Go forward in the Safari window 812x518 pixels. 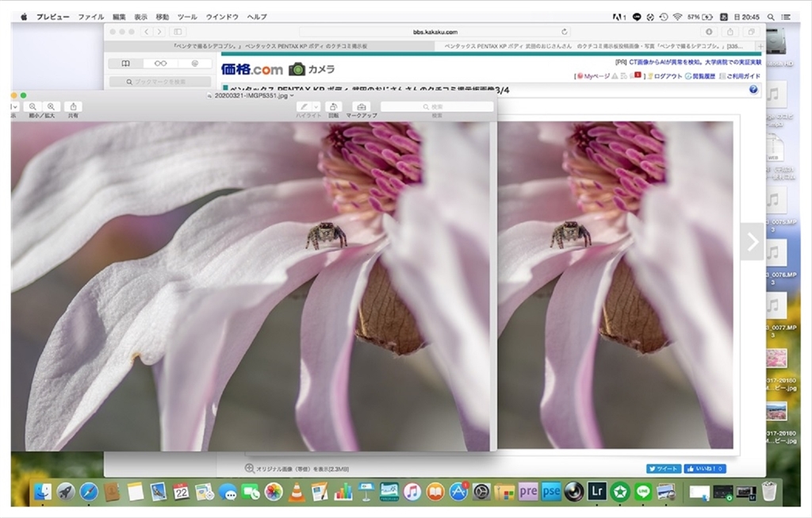click(159, 32)
